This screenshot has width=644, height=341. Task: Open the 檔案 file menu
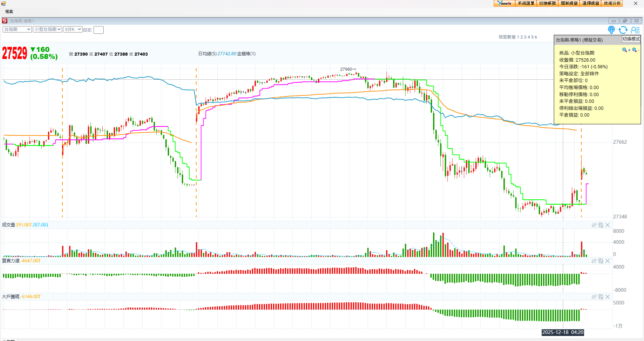pos(9,12)
